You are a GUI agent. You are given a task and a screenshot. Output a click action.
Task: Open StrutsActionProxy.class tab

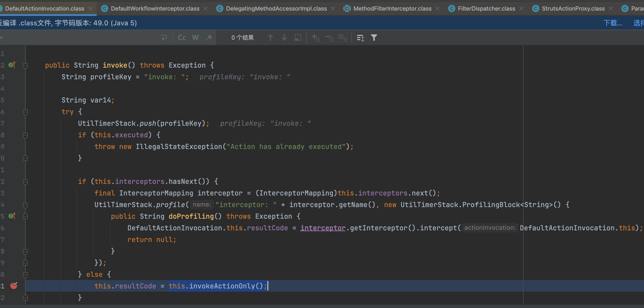[573, 8]
